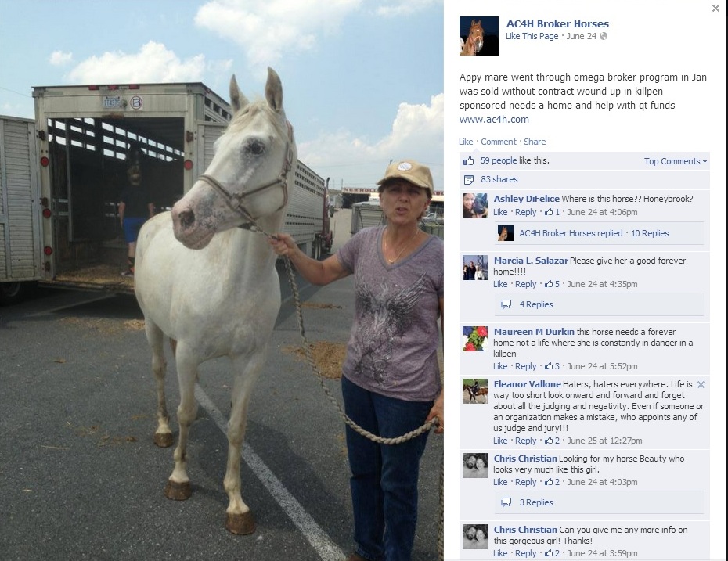The height and width of the screenshot is (561, 728).
Task: Close the photo viewer with the X icon
Action: [715, 9]
